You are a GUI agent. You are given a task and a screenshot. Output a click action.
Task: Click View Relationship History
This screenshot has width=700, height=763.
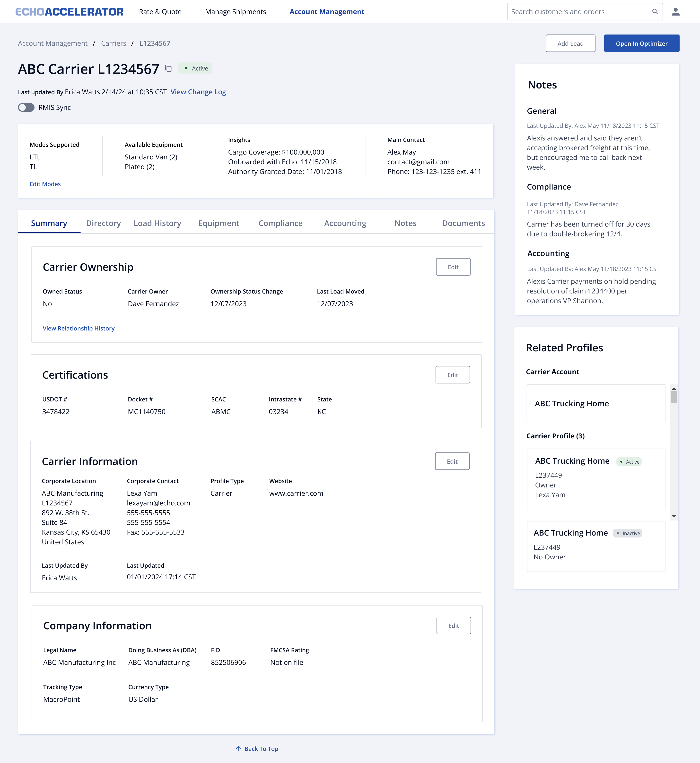tap(79, 328)
